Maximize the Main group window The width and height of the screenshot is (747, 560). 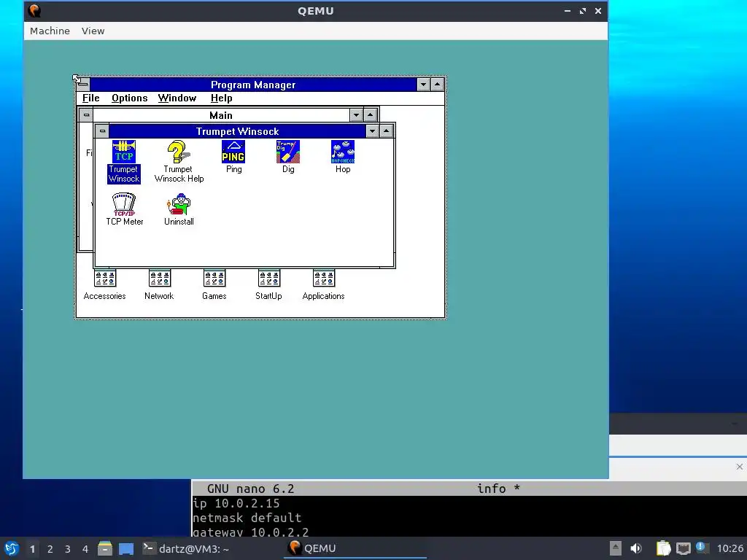tap(370, 114)
